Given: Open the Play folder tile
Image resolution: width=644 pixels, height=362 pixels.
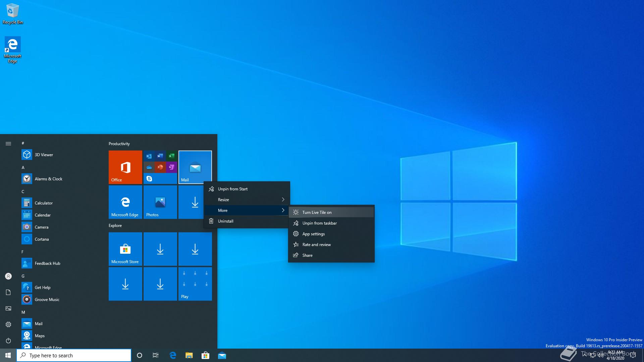Looking at the screenshot, I should [x=195, y=284].
